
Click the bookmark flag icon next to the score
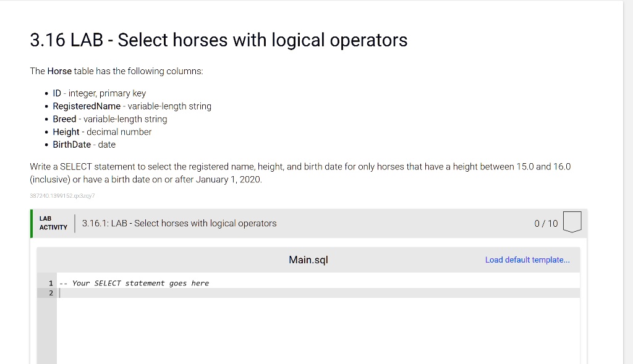tap(572, 223)
